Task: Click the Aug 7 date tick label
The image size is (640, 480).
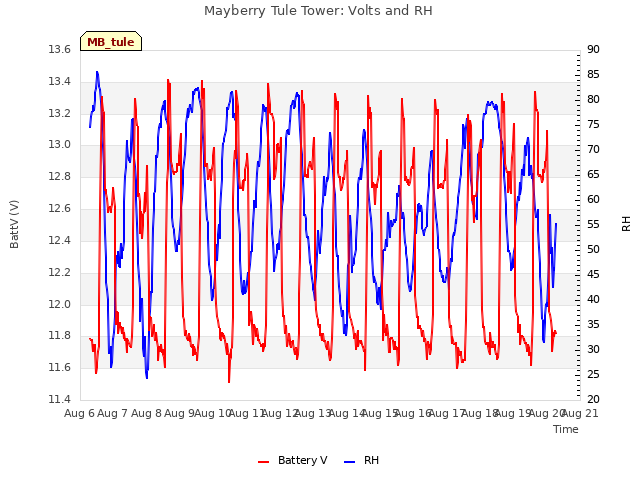Action: pyautogui.click(x=112, y=413)
